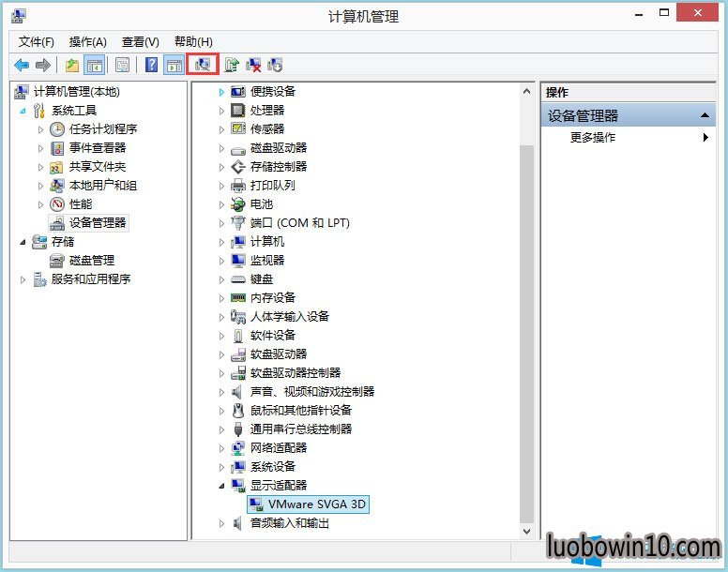Open the 操作(A) menu
This screenshot has width=728, height=572.
88,42
